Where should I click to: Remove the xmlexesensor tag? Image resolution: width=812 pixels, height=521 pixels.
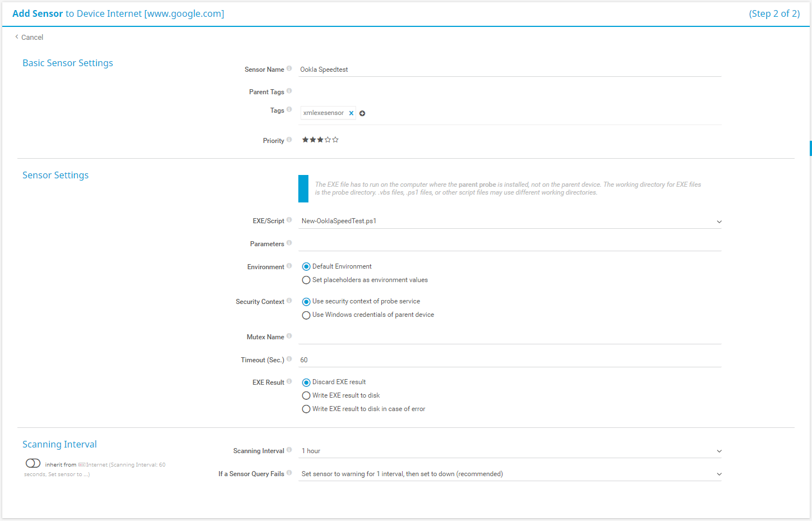[352, 113]
